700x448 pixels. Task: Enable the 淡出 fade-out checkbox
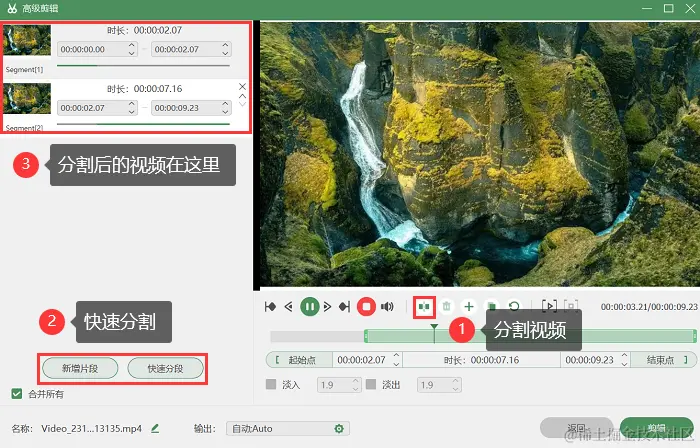point(371,384)
